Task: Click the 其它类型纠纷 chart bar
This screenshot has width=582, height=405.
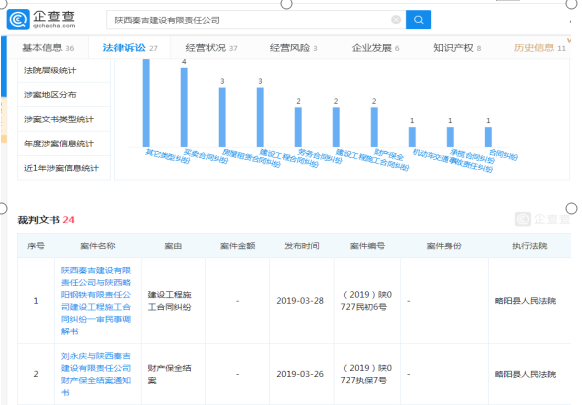Action: 146,103
